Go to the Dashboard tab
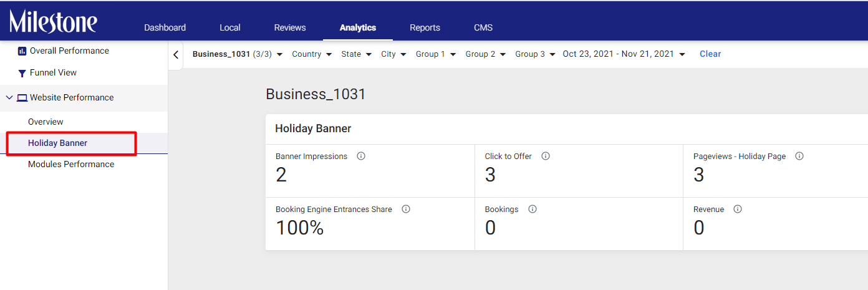 [165, 27]
